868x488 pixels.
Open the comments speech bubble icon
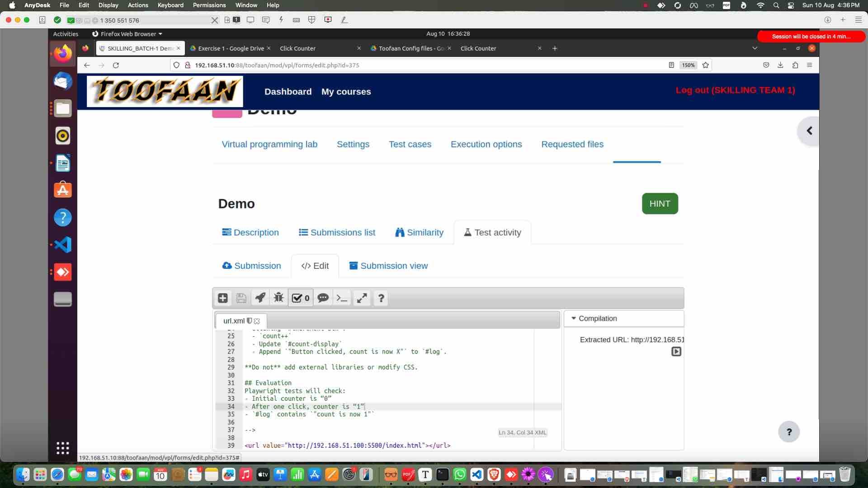tap(323, 298)
